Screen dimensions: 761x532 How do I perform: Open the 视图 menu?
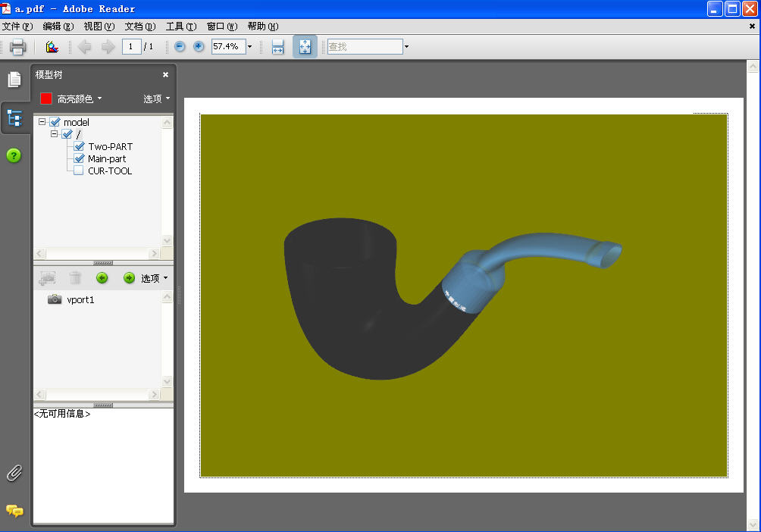point(99,27)
